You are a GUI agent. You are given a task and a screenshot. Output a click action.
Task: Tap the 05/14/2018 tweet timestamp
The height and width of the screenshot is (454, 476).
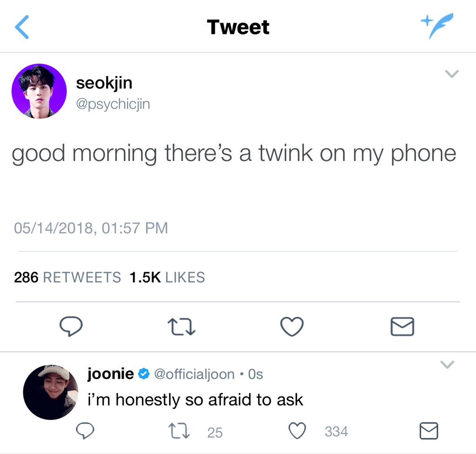tap(91, 228)
